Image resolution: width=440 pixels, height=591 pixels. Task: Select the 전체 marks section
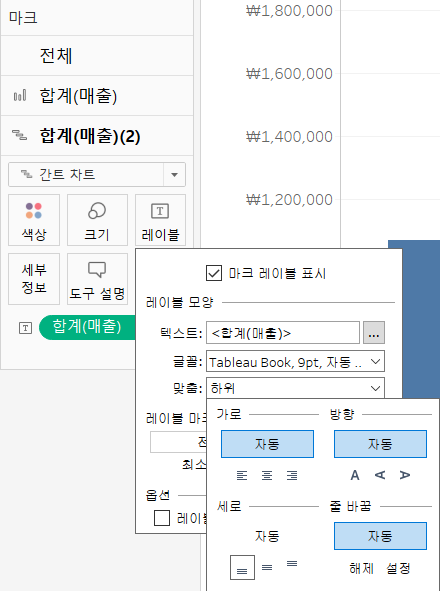97,56
